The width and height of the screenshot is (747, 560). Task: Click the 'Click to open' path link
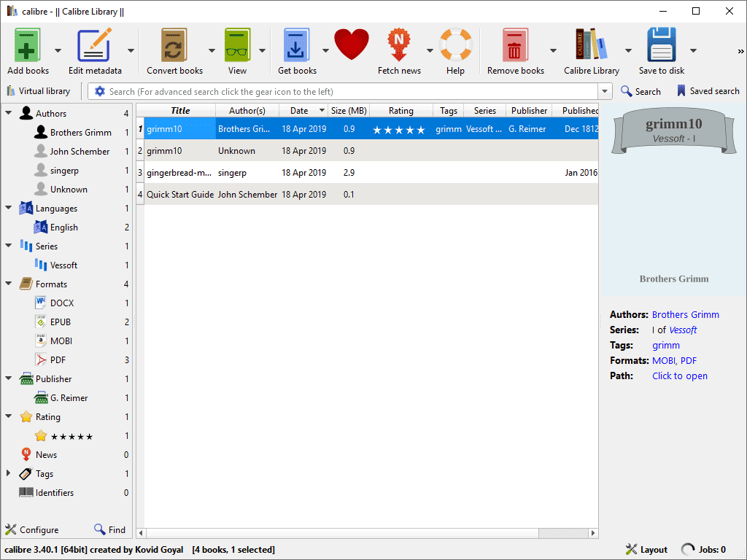tap(679, 376)
